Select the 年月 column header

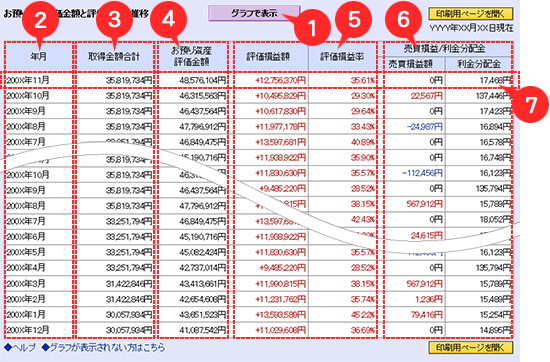pyautogui.click(x=39, y=56)
